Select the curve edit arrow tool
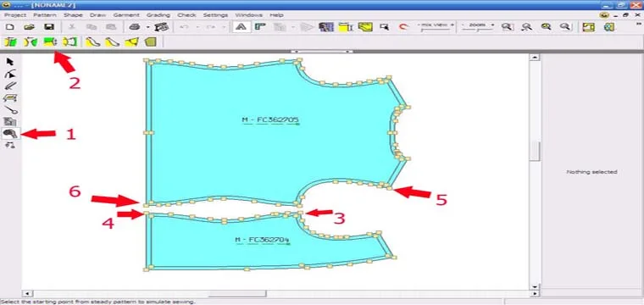The height and width of the screenshot is (305, 644). pyautogui.click(x=10, y=74)
